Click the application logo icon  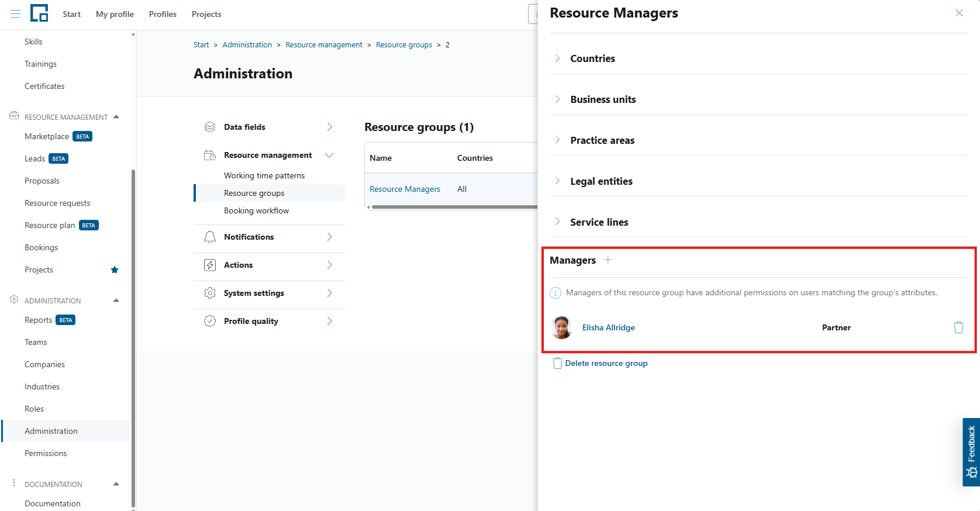point(39,13)
